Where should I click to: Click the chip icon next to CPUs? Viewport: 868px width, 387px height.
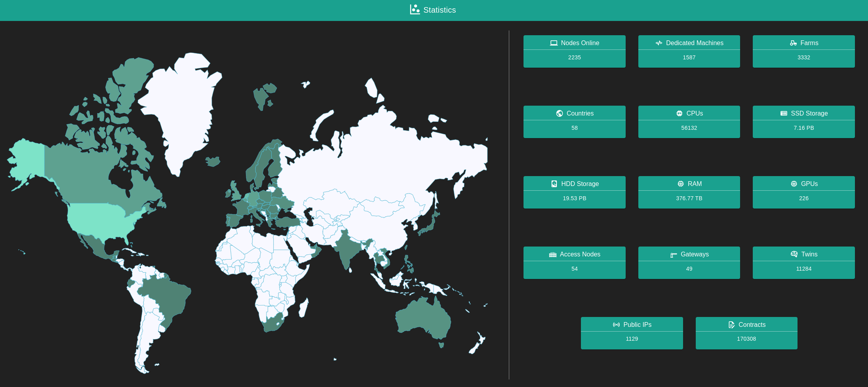click(x=680, y=114)
